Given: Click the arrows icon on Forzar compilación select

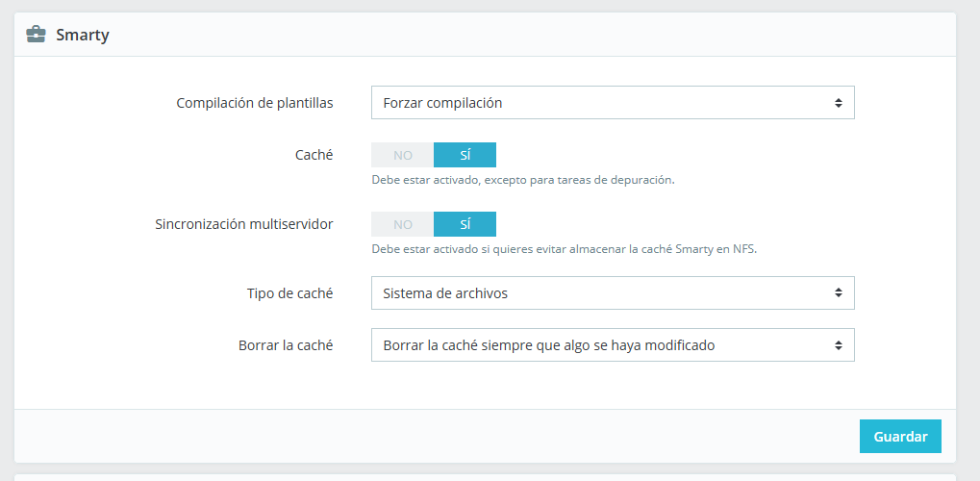Looking at the screenshot, I should click(839, 103).
